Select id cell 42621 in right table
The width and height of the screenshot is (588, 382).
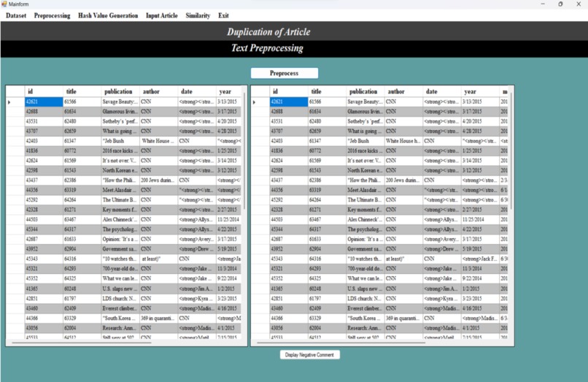[289, 102]
